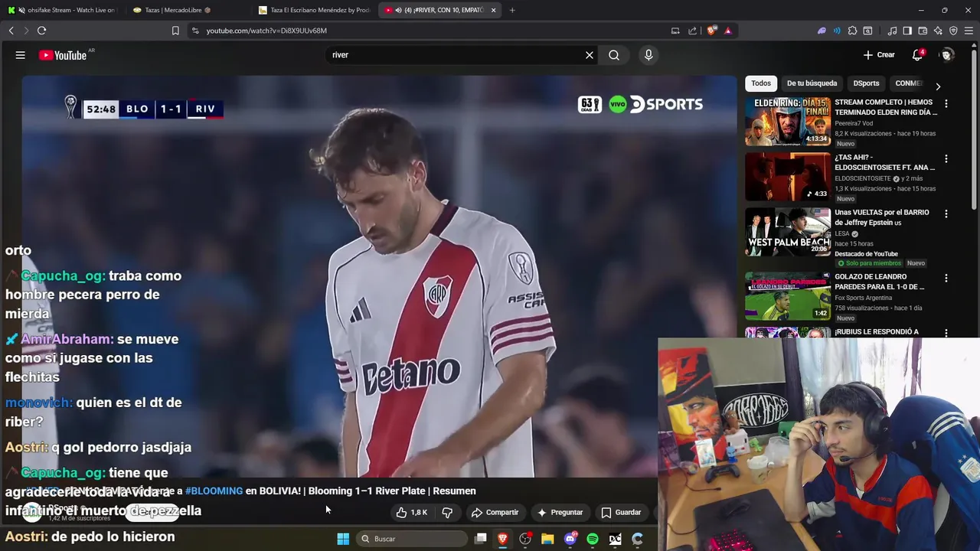
Task: Dislike the video with thumbs down
Action: [x=448, y=513]
